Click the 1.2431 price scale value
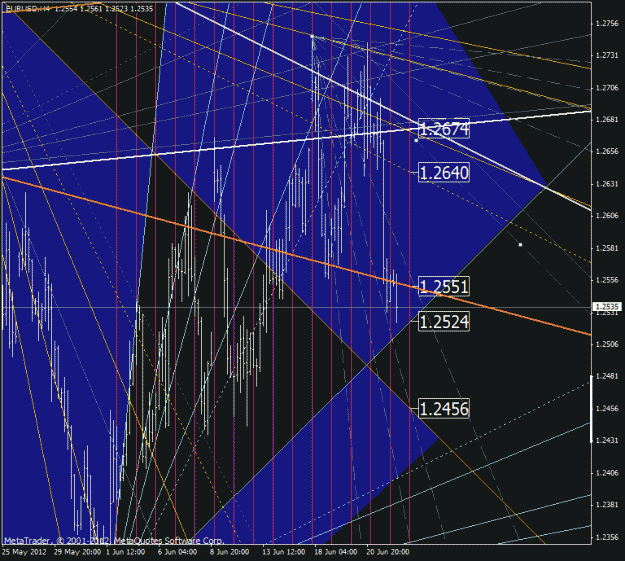Screen dimensions: 625x561 (607, 440)
